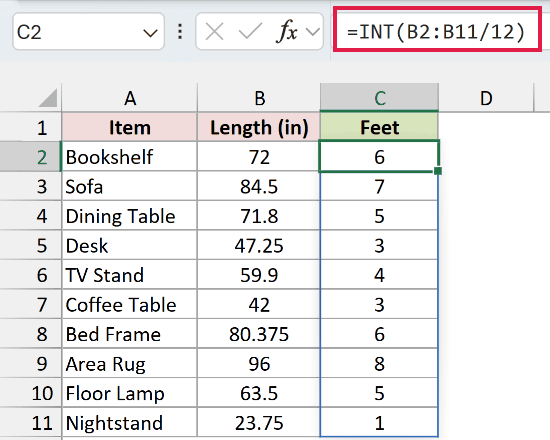Screen dimensions: 550x440
Task: Click the Select All triangle corner
Action: tap(48, 98)
